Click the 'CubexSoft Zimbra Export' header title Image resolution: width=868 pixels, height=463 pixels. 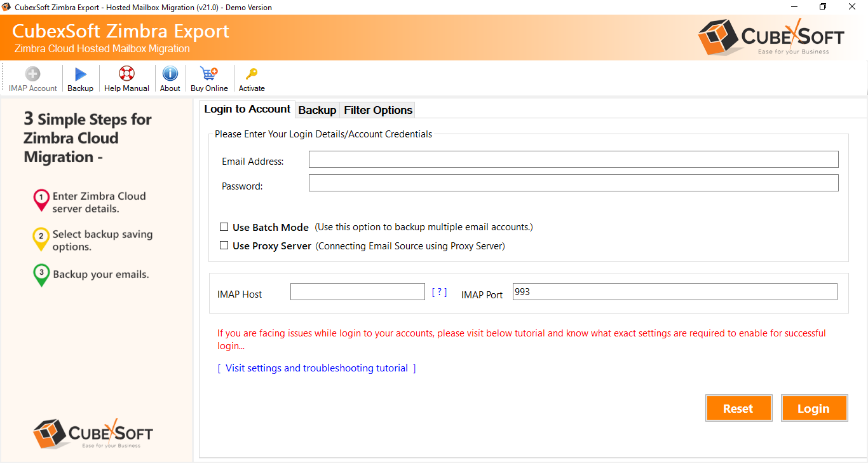coord(121,31)
